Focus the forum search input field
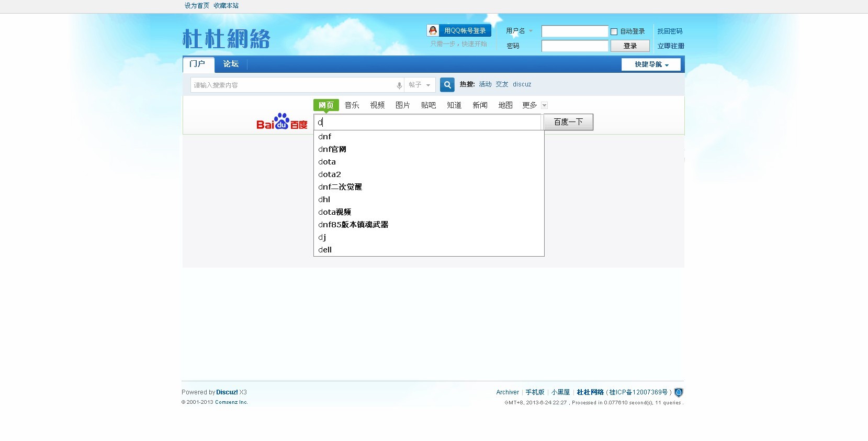 tap(293, 85)
